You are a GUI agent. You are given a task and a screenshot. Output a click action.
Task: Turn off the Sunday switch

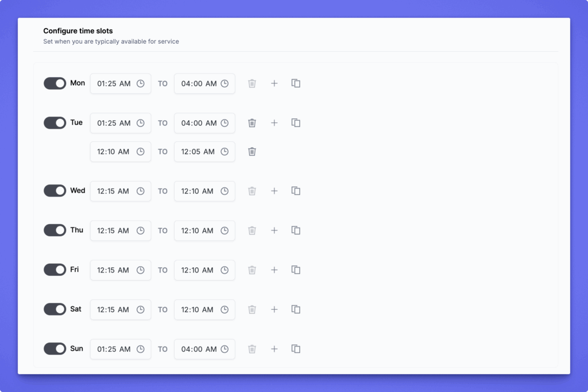[55, 349]
